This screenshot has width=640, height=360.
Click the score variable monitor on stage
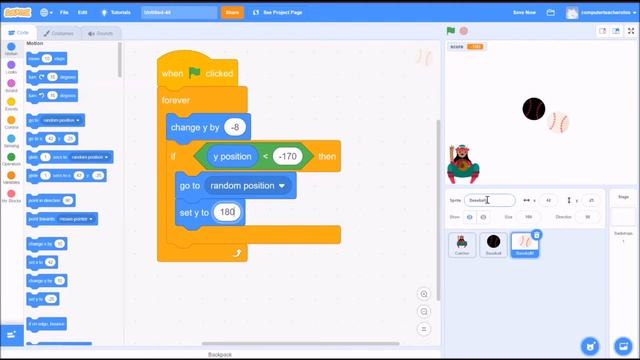click(x=467, y=47)
